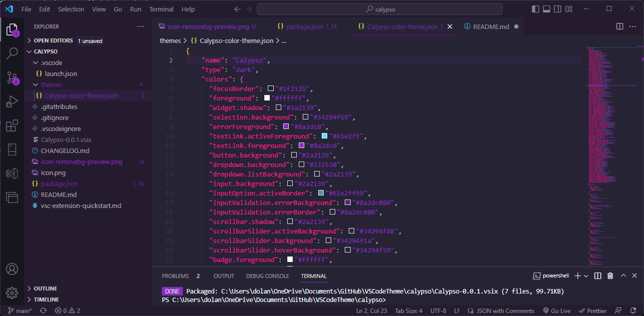
Task: Split the editor to the right
Action: pos(620,26)
